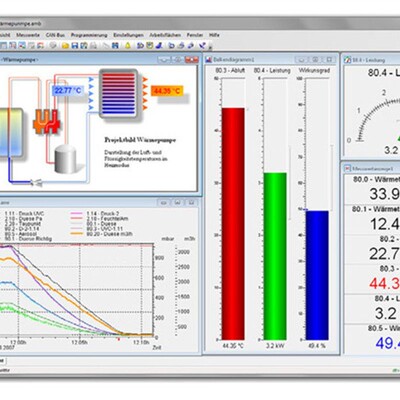The width and height of the screenshot is (400, 400).
Task: Open the CAN Bus menu
Action: [x=55, y=35]
